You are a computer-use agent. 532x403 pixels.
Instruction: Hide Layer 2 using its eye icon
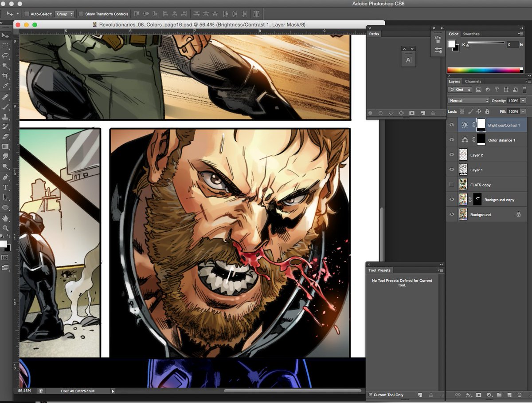point(452,155)
